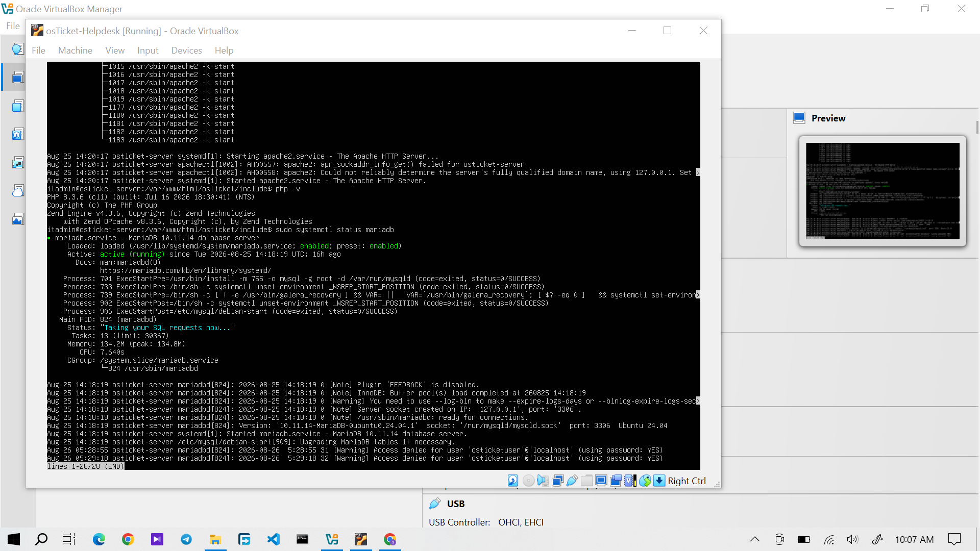Open the Machine menu in the VM window

(75, 51)
